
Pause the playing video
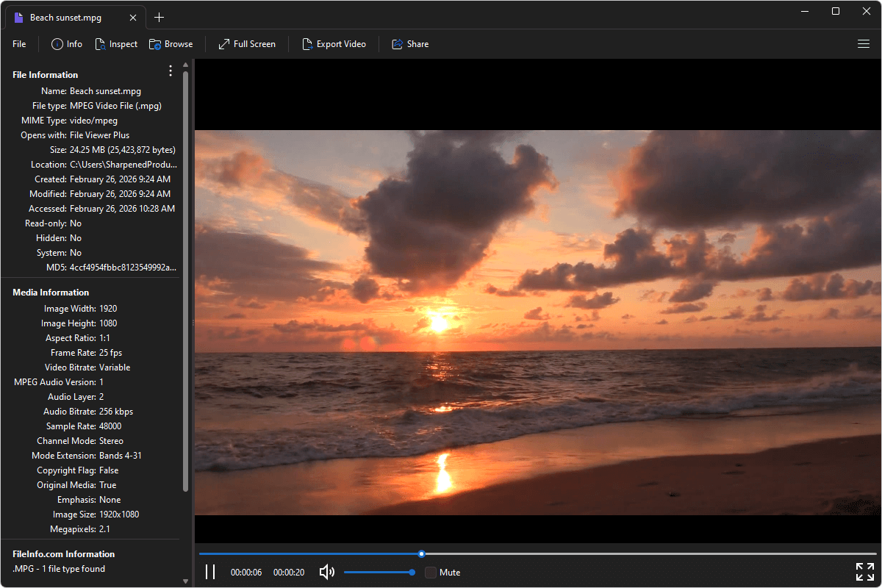(210, 572)
